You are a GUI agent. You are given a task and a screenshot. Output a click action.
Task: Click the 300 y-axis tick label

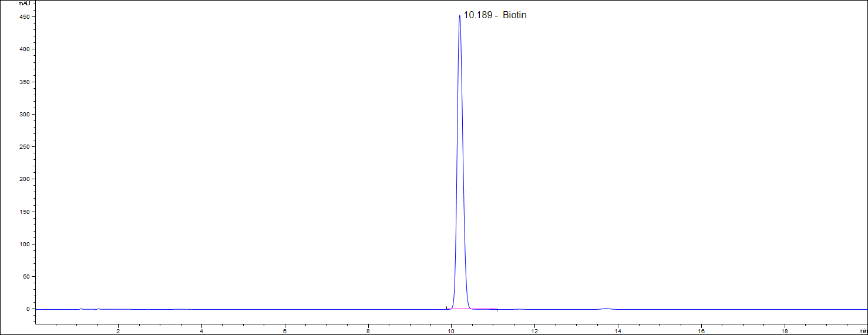coord(24,114)
